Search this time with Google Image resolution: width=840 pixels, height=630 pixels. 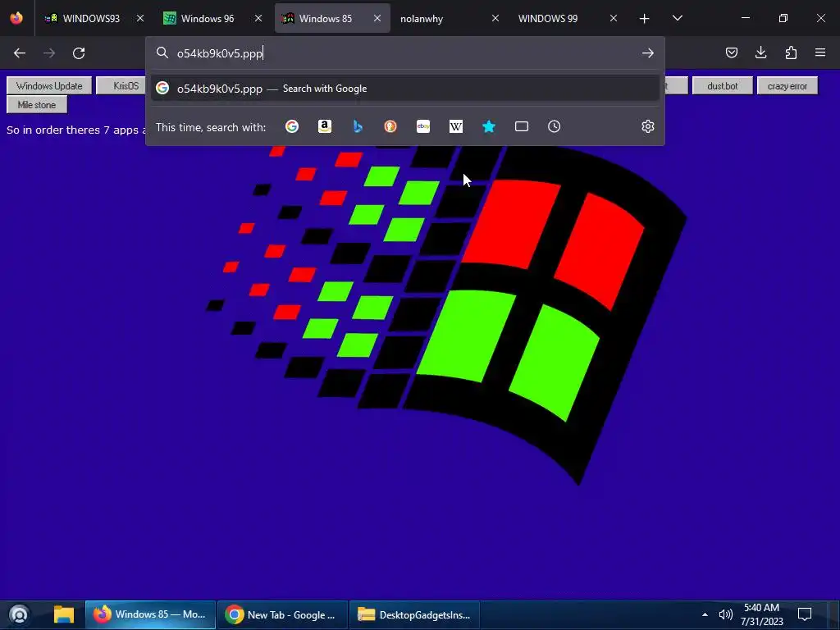(x=292, y=126)
